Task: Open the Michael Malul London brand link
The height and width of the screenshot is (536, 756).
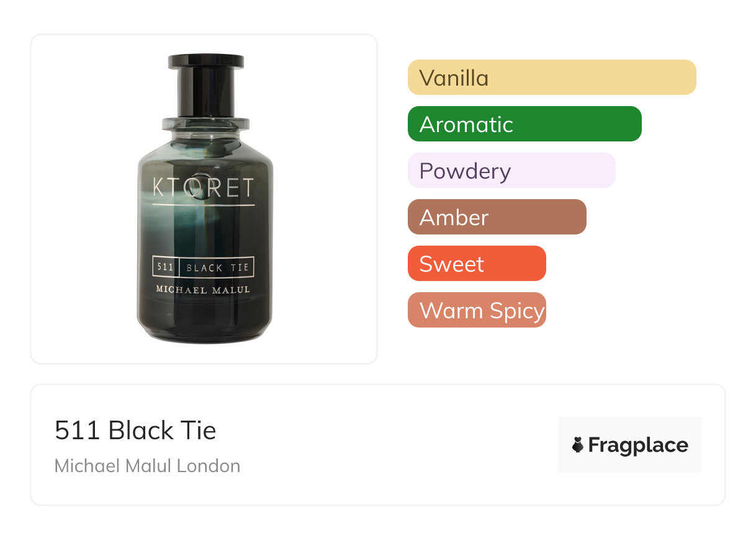Action: 147,465
